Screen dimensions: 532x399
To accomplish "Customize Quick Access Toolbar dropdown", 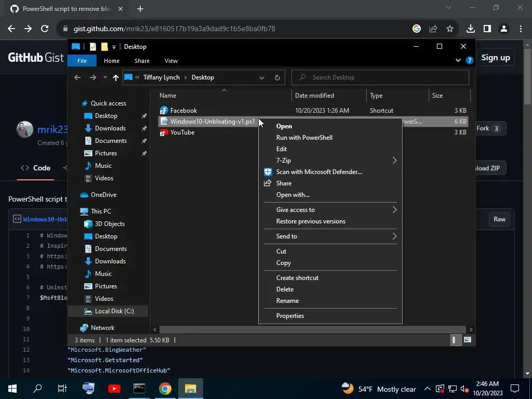I will [114, 47].
